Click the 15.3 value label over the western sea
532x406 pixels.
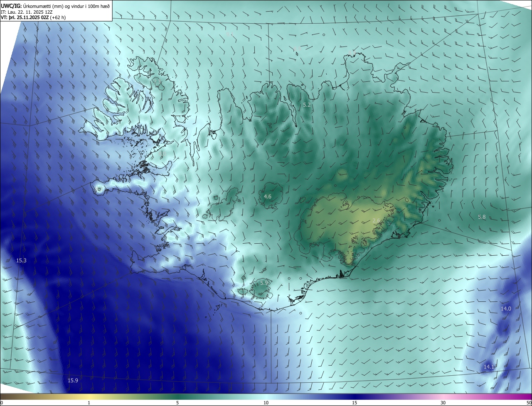(x=21, y=261)
